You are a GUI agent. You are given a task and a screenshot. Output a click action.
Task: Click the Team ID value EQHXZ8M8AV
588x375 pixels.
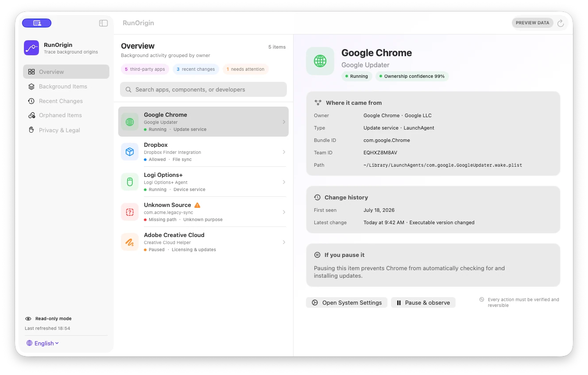(380, 153)
